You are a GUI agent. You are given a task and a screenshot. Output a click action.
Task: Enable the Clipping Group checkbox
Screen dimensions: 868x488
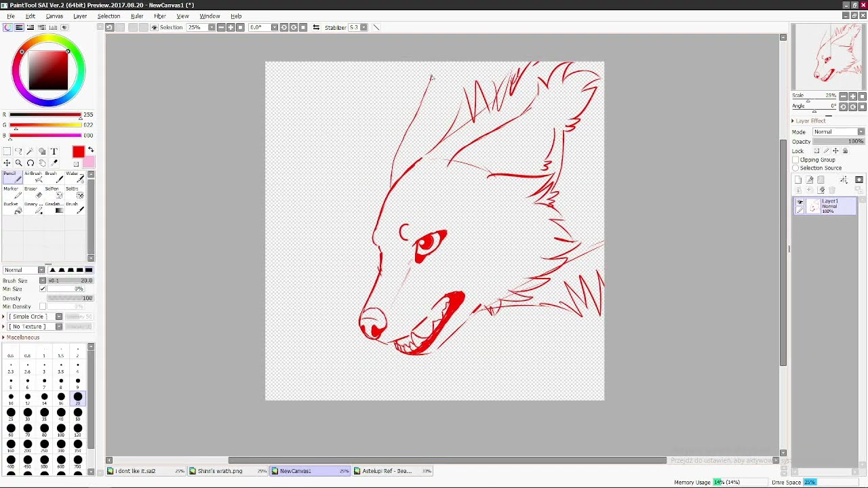796,160
